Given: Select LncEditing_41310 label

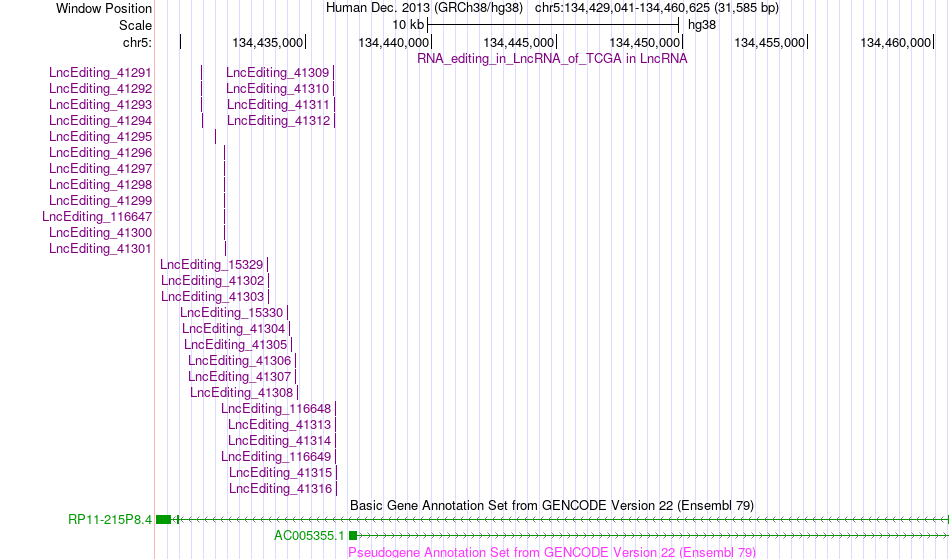Looking at the screenshot, I should click(x=277, y=88).
